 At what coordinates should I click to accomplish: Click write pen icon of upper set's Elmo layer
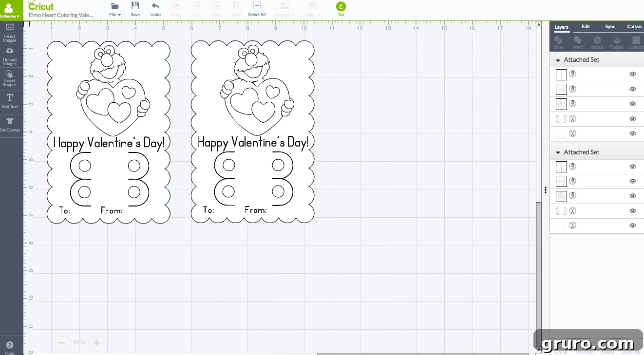[x=573, y=104]
